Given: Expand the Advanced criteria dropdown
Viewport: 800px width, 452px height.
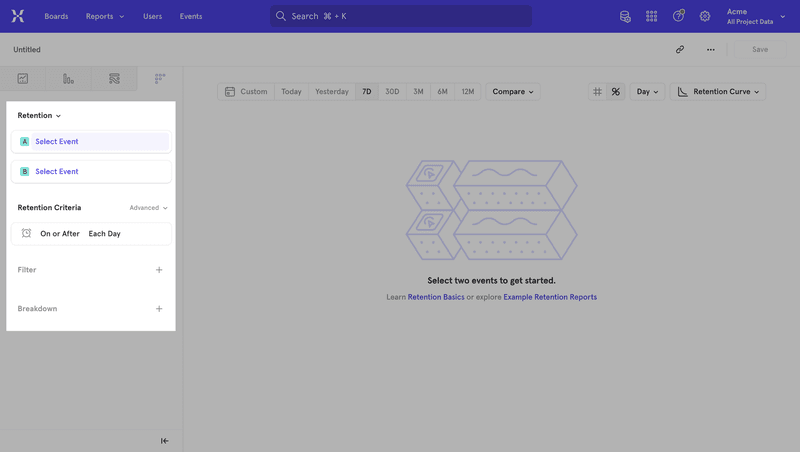Looking at the screenshot, I should click(148, 208).
